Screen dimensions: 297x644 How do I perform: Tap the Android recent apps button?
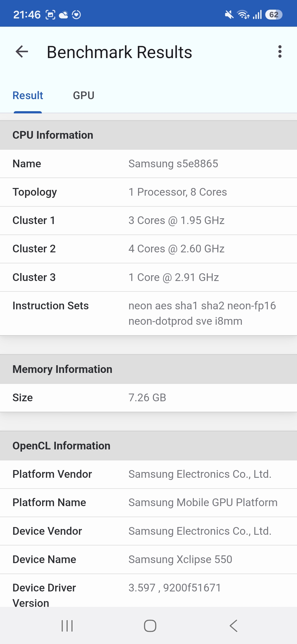pyautogui.click(x=67, y=626)
